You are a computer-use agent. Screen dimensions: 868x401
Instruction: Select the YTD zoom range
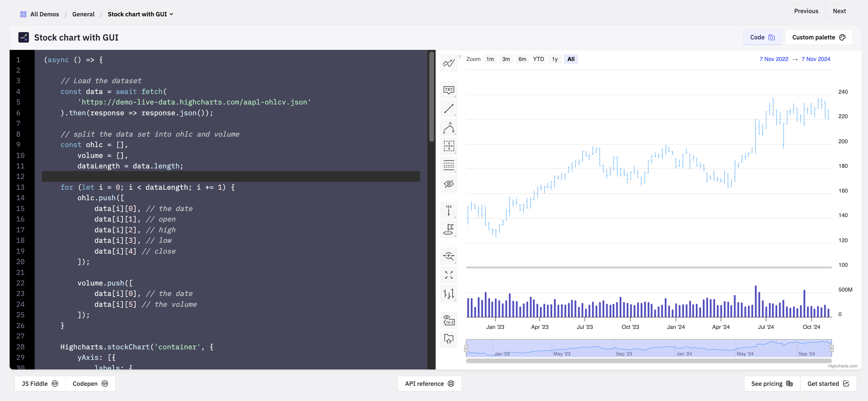[x=538, y=59]
